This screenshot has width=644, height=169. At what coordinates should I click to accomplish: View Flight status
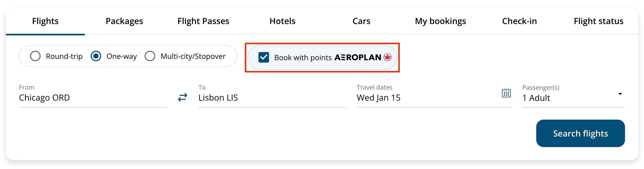(x=598, y=21)
